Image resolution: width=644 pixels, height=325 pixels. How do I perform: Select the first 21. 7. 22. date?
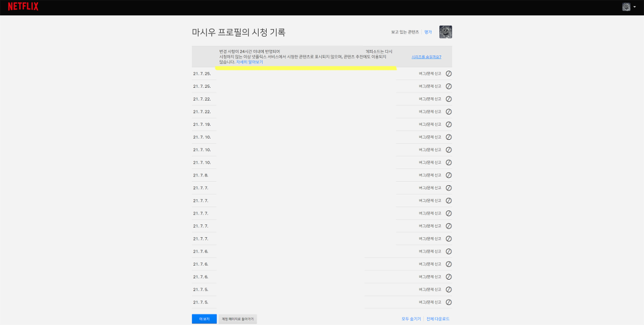point(201,99)
